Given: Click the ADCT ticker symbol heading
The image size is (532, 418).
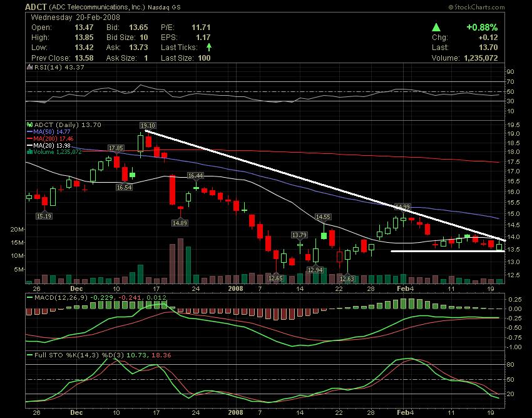Looking at the screenshot, I should click(36, 7).
